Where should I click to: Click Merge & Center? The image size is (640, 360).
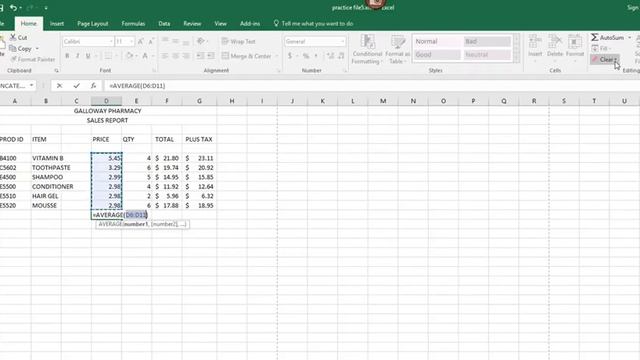pyautogui.click(x=247, y=56)
